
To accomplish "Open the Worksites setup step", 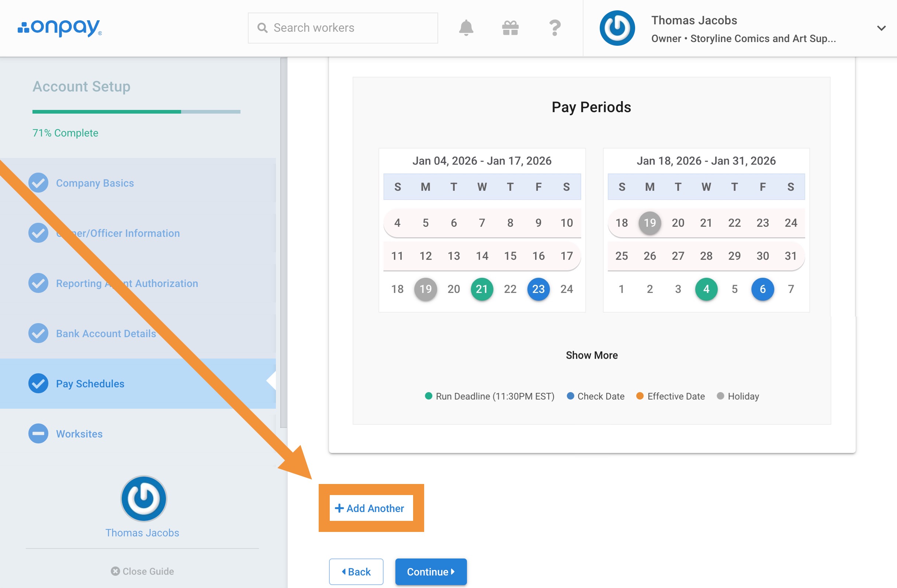I will (79, 434).
